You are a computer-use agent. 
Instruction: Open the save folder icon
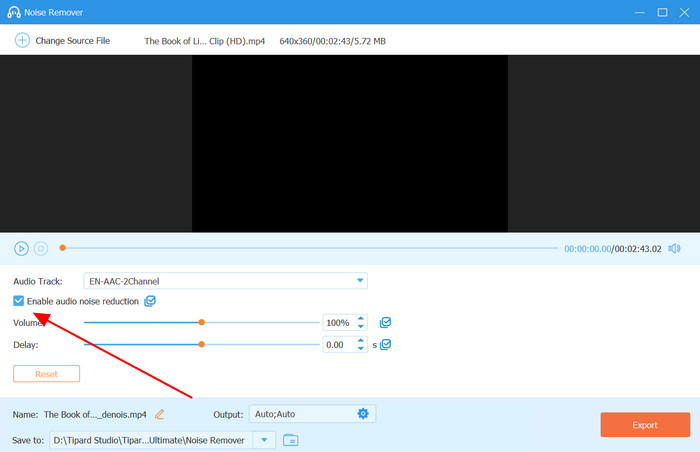click(291, 440)
